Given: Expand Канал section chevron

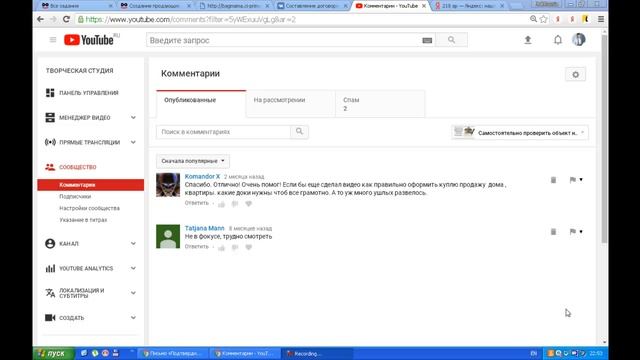Looking at the screenshot, I should click(133, 244).
